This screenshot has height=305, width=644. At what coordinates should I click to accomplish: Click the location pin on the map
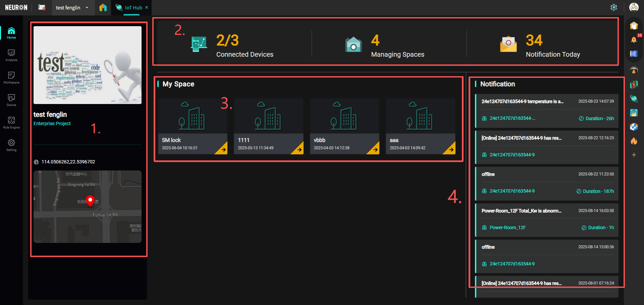pos(90,200)
